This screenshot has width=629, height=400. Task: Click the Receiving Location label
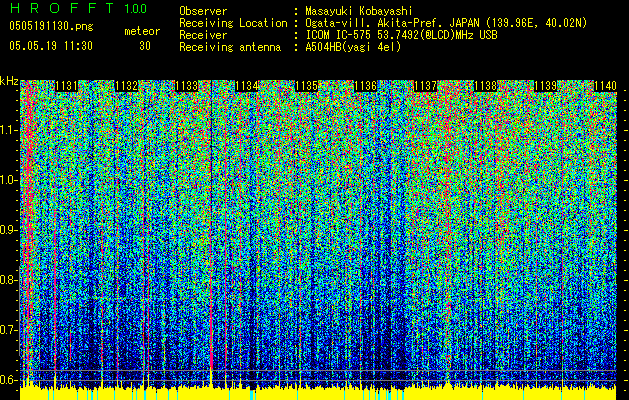tap(227, 22)
